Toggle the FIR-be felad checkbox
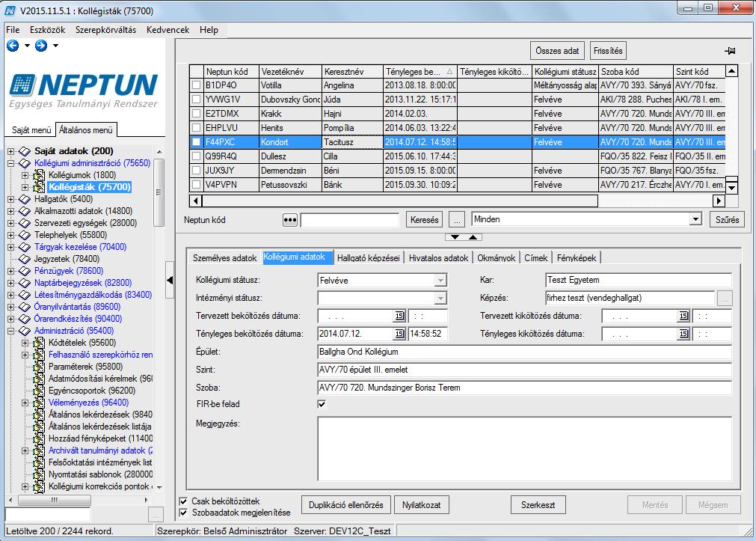Screen dimensions: 756x541 pyautogui.click(x=322, y=404)
